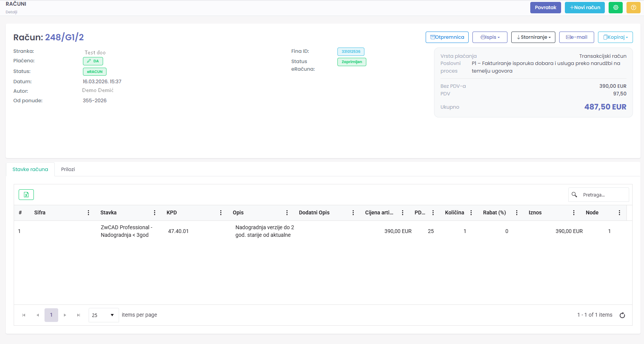Click the Otpremnica button

pos(447,37)
